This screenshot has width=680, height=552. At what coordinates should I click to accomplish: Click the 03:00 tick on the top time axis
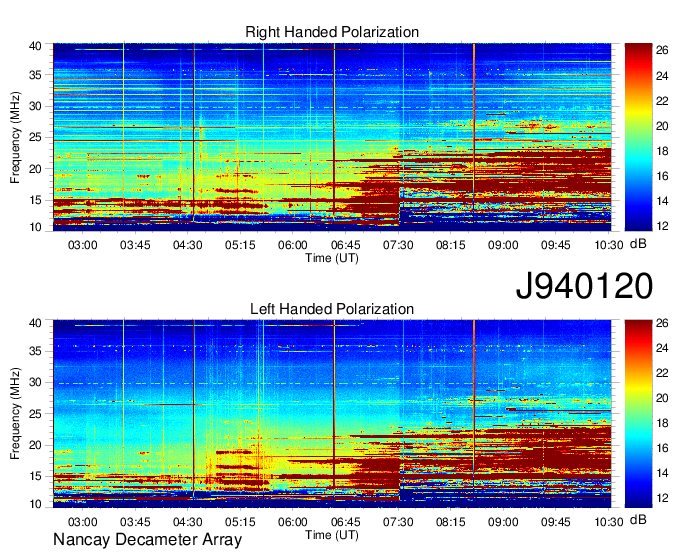(x=82, y=245)
